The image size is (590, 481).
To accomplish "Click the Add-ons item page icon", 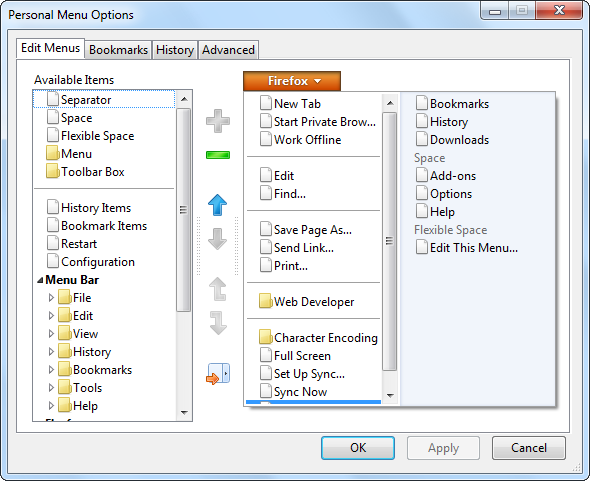I will click(422, 175).
